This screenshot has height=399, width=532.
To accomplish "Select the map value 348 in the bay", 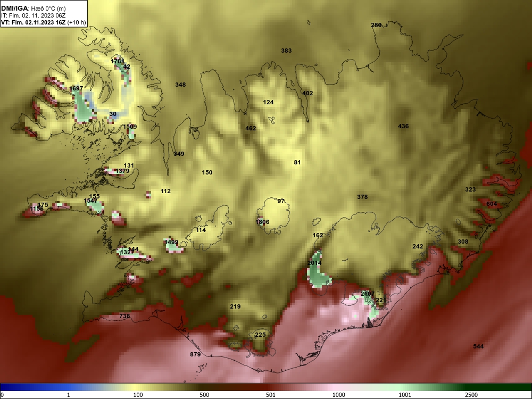I will (x=180, y=85).
